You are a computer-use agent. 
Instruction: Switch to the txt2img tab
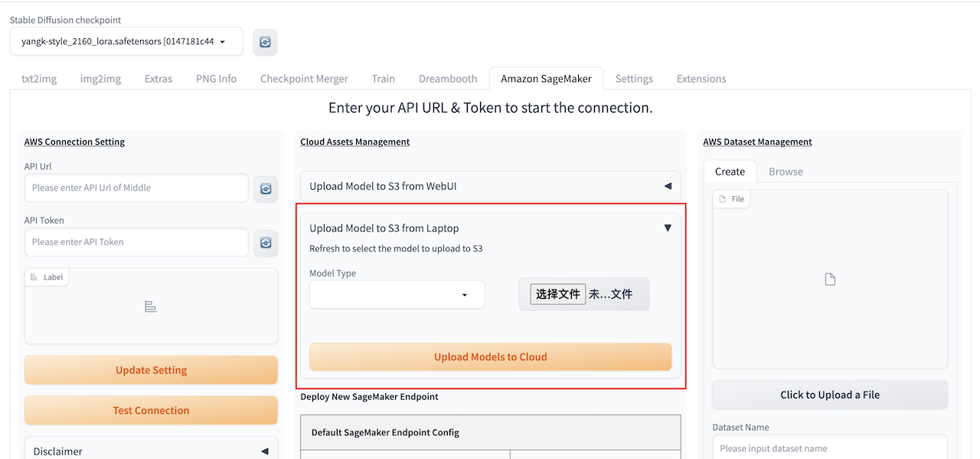(39, 79)
